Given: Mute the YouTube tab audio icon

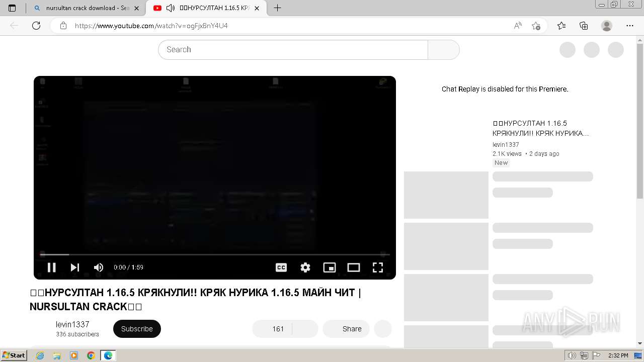Looking at the screenshot, I should pos(171,8).
